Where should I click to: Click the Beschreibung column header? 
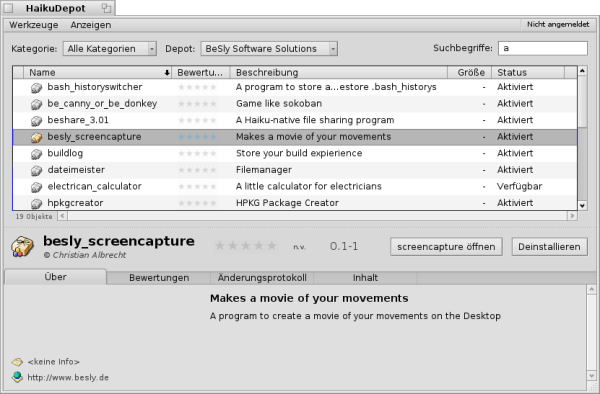339,72
